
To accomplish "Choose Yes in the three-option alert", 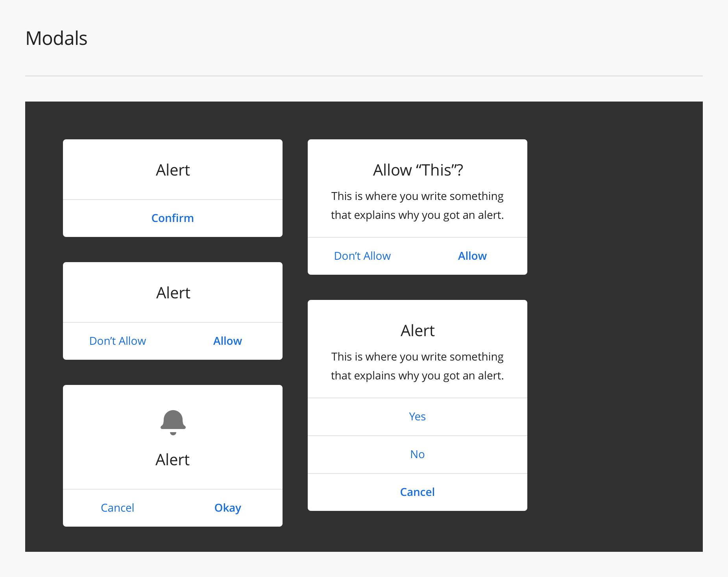I will point(417,416).
